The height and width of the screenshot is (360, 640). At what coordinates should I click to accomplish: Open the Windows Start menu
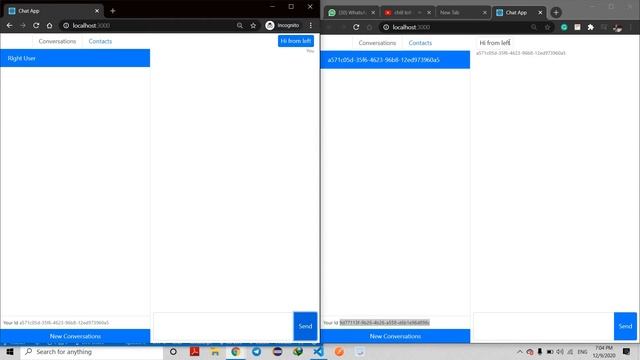tap(10, 352)
